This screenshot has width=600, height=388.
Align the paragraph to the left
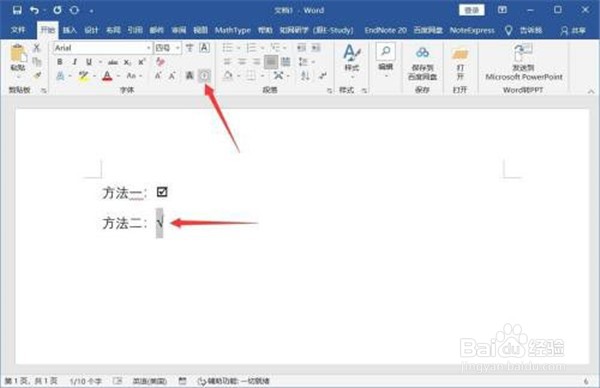tap(228, 62)
